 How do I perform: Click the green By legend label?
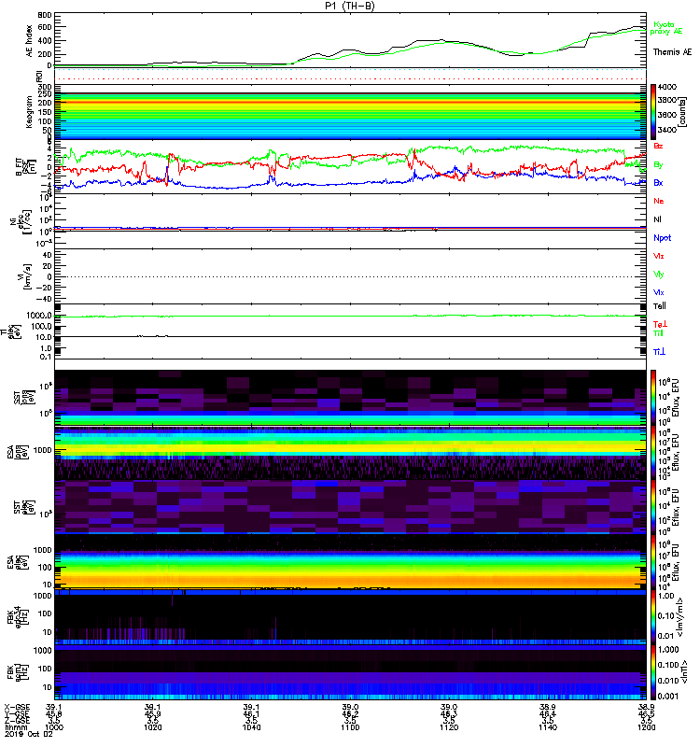pyautogui.click(x=658, y=165)
